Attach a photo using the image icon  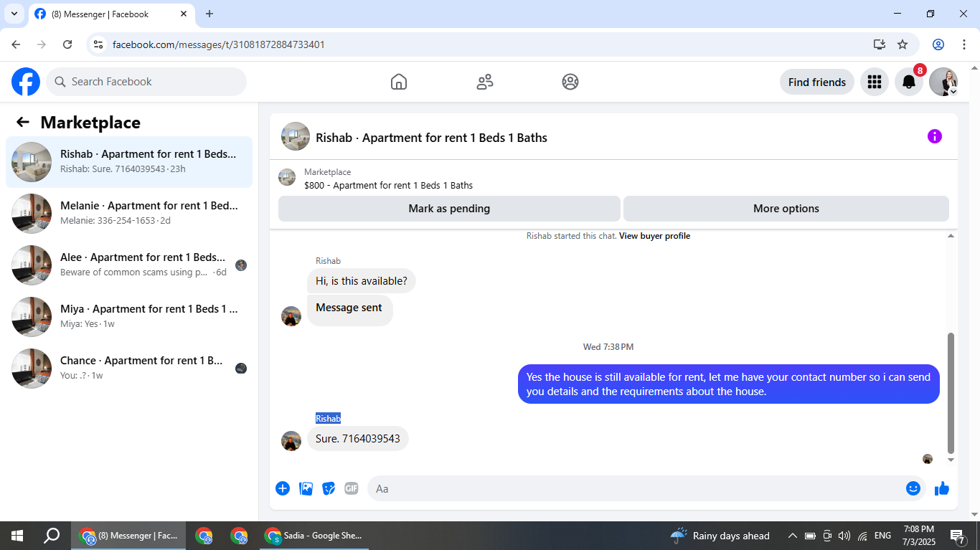pyautogui.click(x=306, y=488)
